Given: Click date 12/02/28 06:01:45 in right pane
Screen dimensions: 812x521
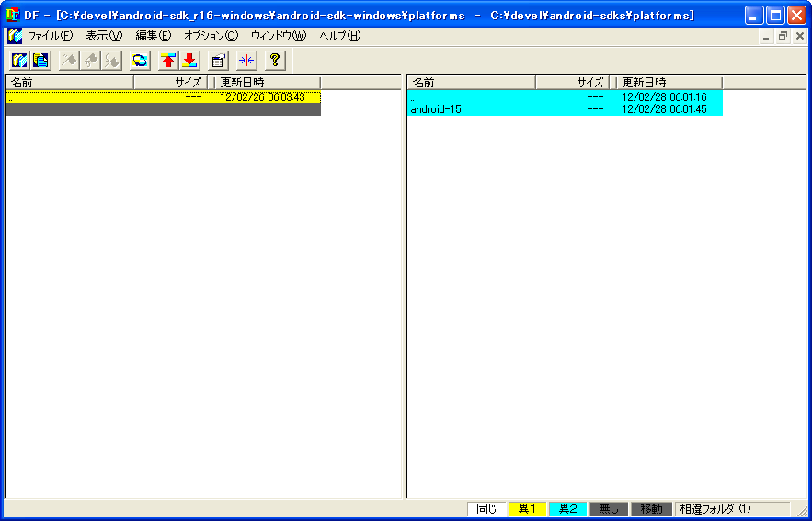Looking at the screenshot, I should click(664, 109).
